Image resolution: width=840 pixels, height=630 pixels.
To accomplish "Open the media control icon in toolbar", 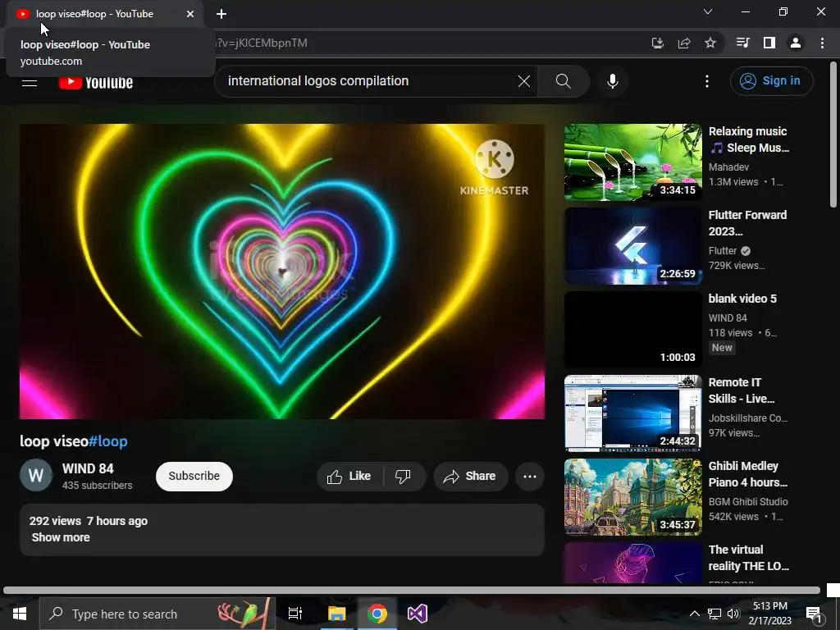I will click(x=743, y=43).
